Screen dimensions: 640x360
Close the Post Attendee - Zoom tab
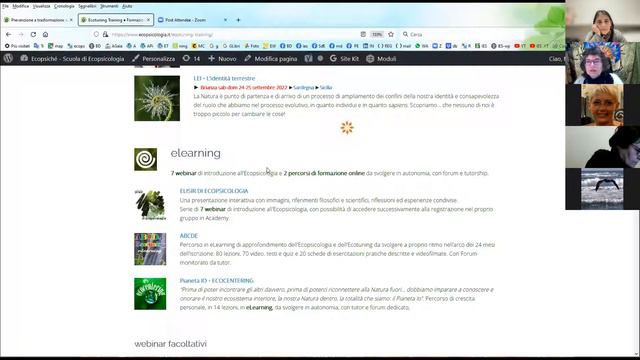click(225, 20)
